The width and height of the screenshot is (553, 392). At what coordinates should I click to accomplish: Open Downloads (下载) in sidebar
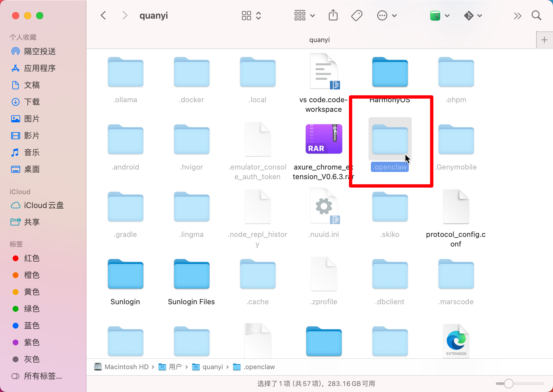(x=32, y=102)
